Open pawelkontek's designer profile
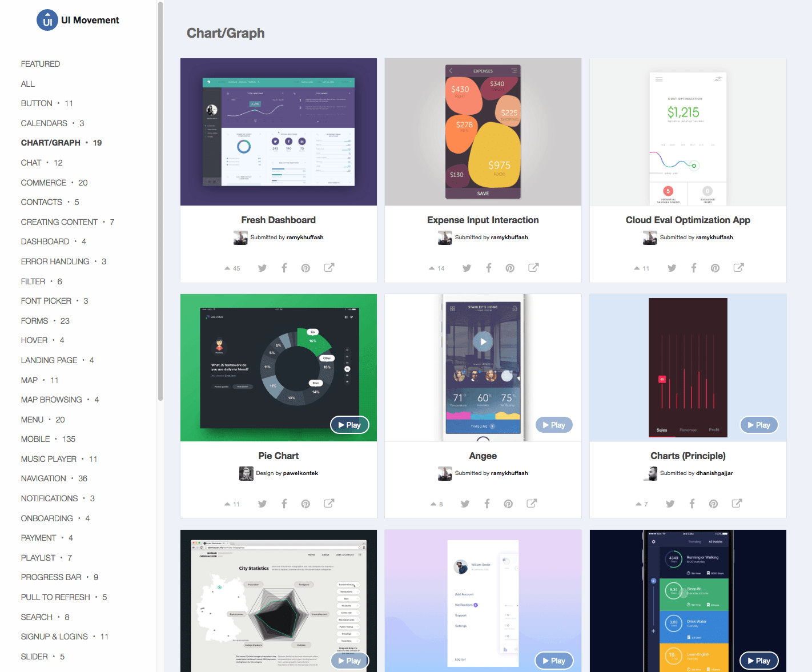 click(x=300, y=473)
